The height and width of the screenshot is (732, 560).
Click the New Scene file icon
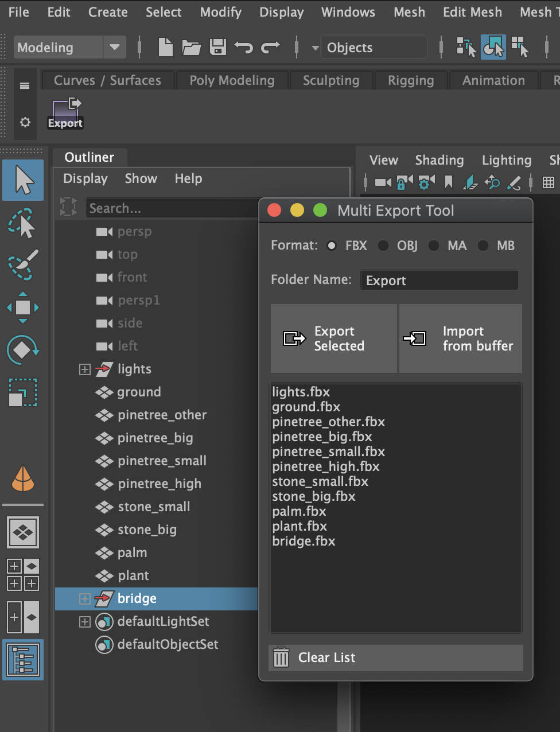click(x=165, y=47)
